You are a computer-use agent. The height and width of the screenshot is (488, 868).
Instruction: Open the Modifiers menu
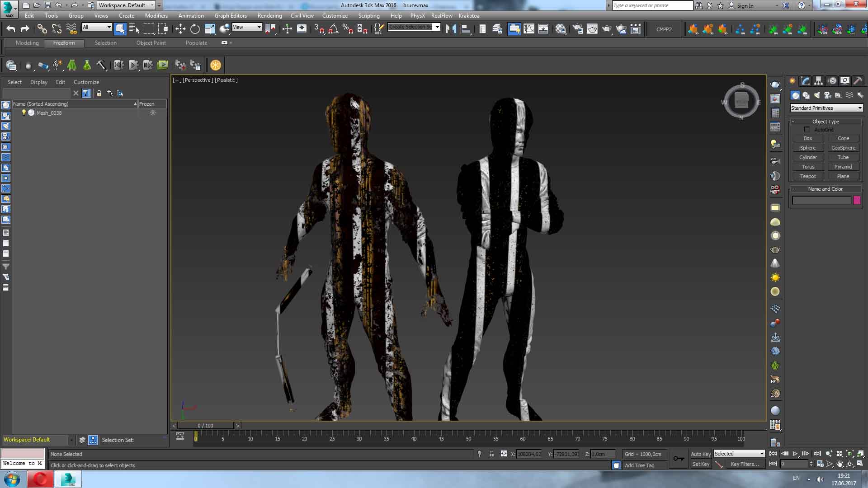click(156, 15)
